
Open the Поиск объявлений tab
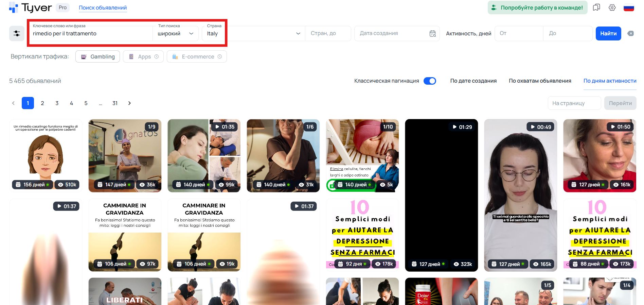click(103, 7)
